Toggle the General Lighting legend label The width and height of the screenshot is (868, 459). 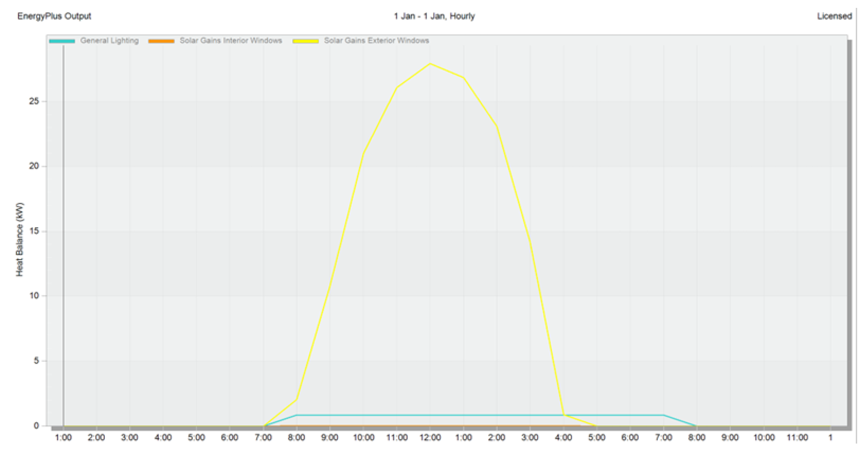(x=109, y=41)
